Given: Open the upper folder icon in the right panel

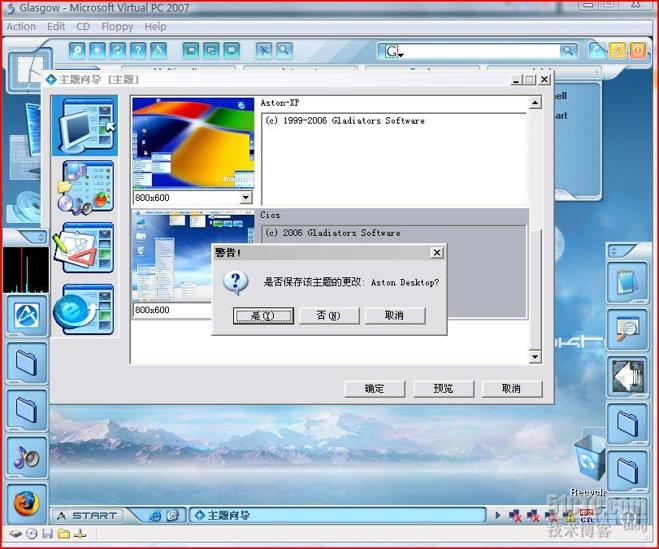Looking at the screenshot, I should [627, 423].
